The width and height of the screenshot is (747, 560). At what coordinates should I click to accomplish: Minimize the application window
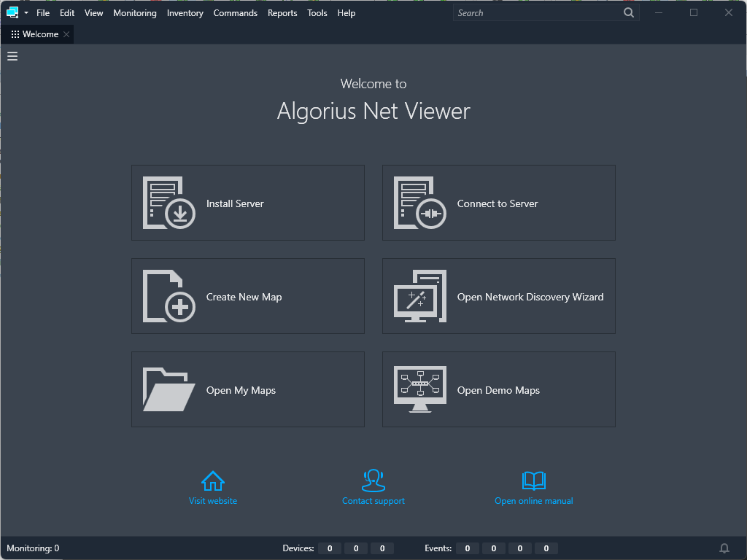click(659, 13)
